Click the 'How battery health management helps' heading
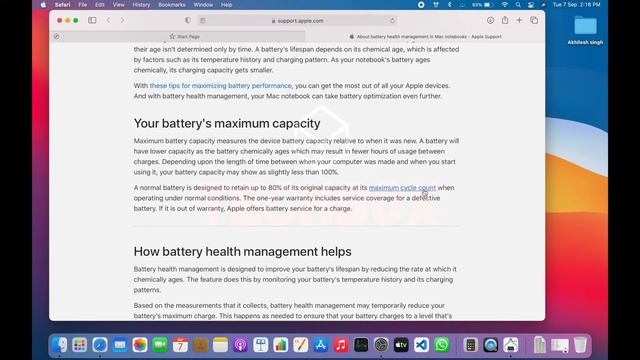 coord(242,251)
